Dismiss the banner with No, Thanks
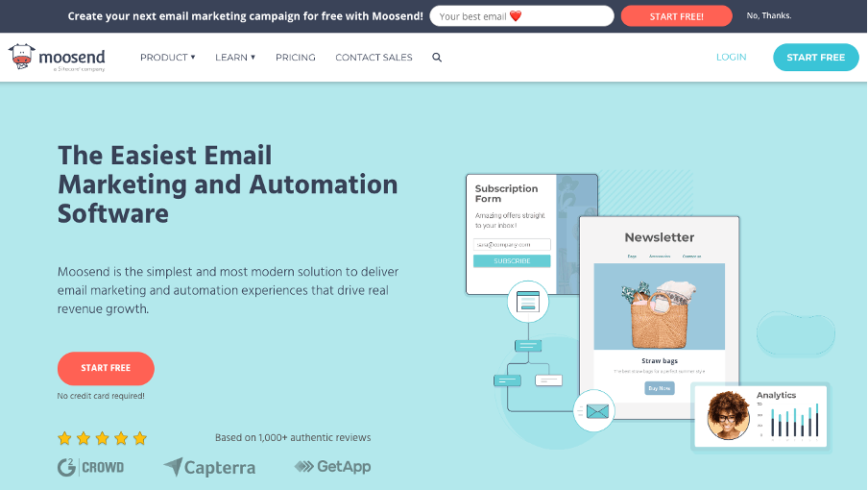The width and height of the screenshot is (868, 490). tap(769, 15)
